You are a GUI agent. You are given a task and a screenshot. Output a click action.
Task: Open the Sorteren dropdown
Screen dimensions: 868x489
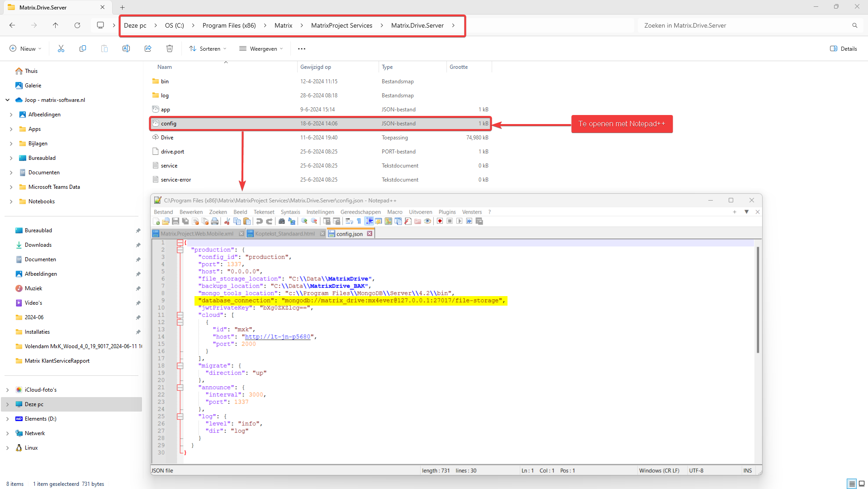tap(208, 48)
